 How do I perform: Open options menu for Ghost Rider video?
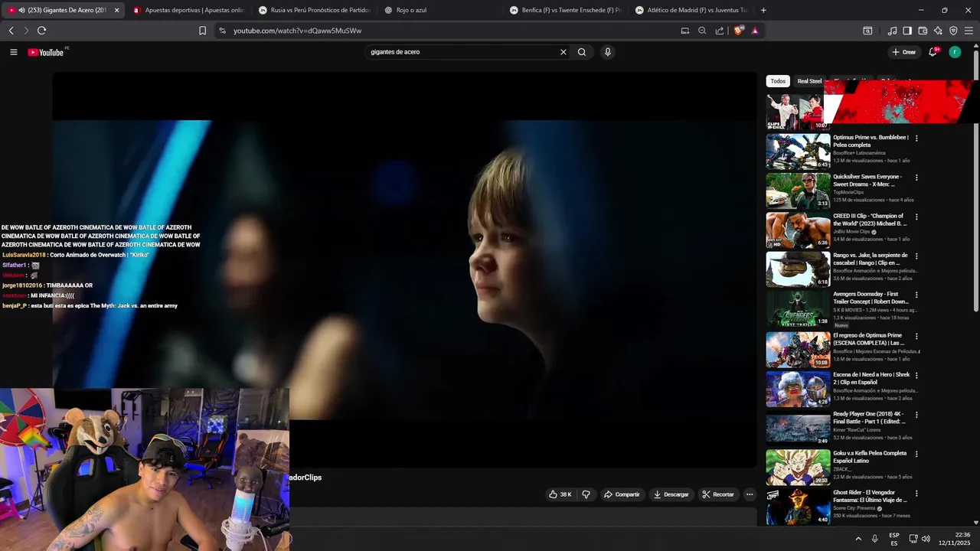(x=916, y=494)
